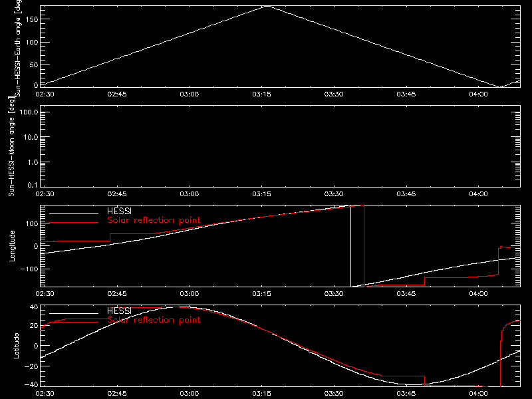Click '50' tick on Sun-HESSI-Earth axis
This screenshot has width=532, height=399.
click(x=34, y=65)
